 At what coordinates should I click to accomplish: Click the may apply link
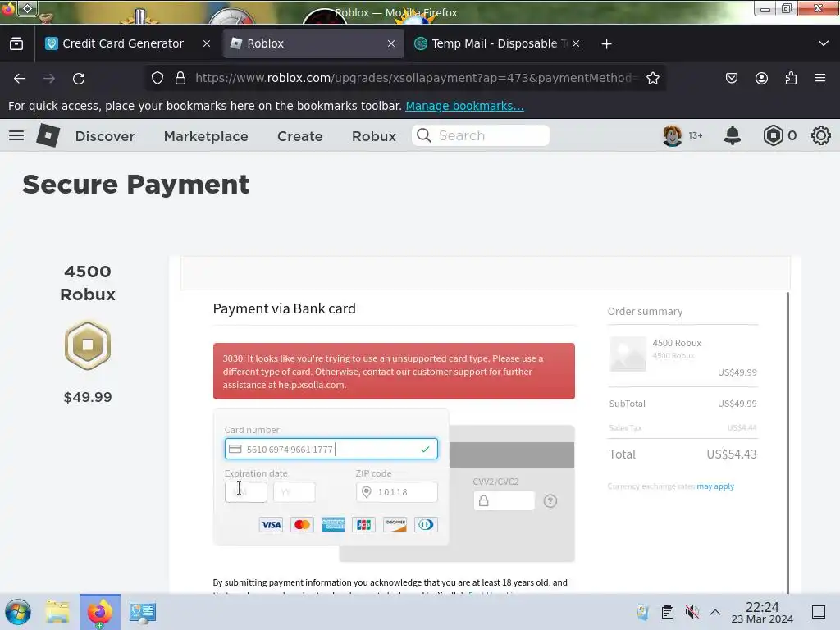click(715, 486)
